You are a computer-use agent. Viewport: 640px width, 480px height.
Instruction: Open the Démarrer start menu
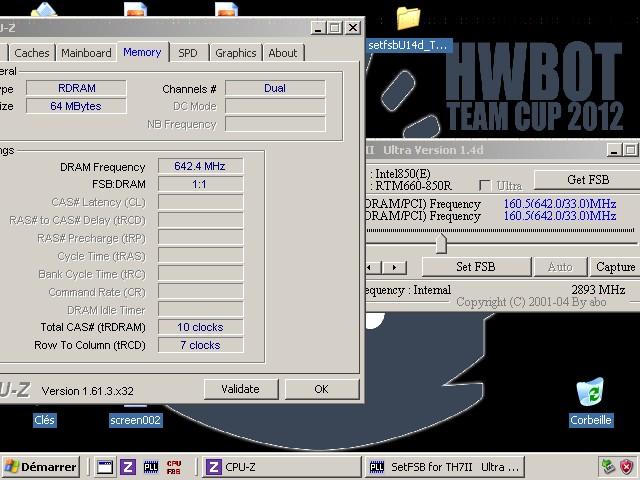pos(40,467)
